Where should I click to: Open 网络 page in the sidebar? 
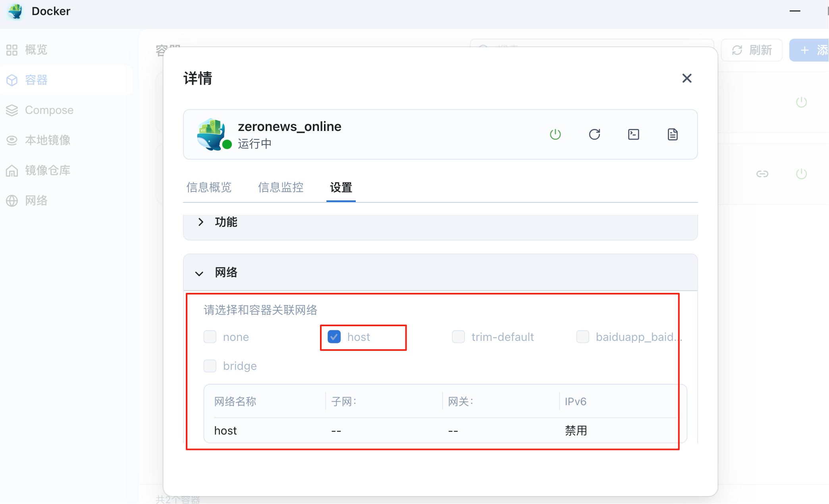click(x=36, y=200)
